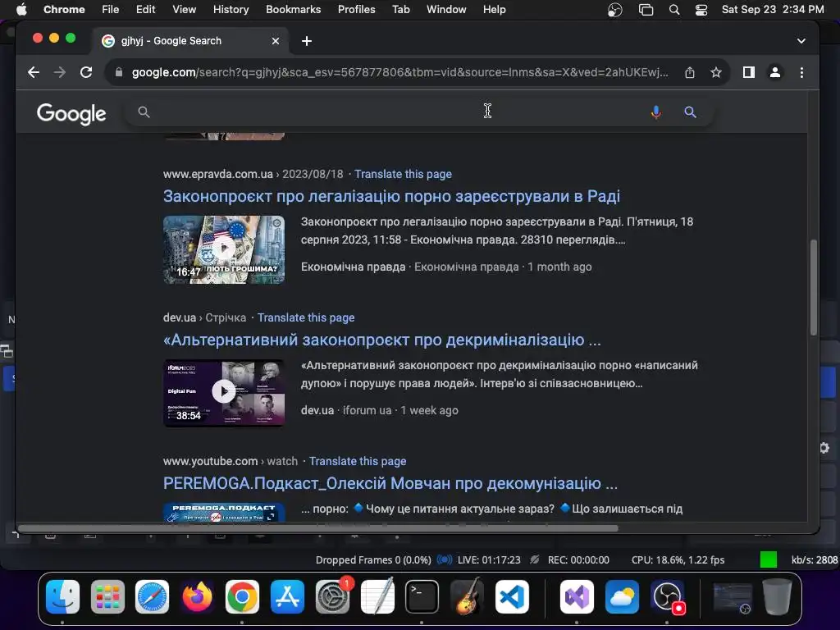Image resolution: width=840 pixels, height=630 pixels.
Task: Translate the dev.ua result page
Action: pos(306,317)
